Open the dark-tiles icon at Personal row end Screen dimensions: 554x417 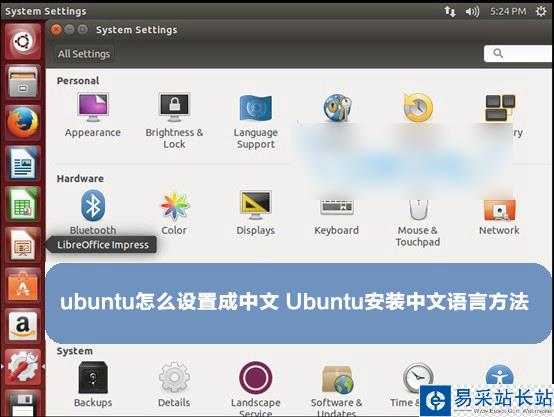pyautogui.click(x=499, y=108)
